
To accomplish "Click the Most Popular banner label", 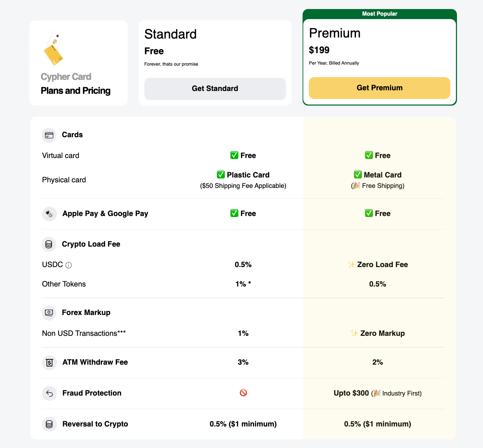I will coord(380,14).
